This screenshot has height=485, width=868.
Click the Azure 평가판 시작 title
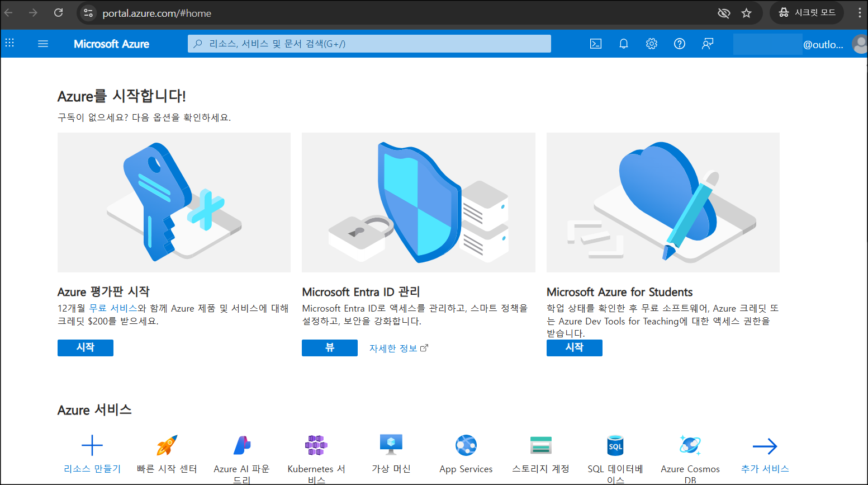(104, 292)
